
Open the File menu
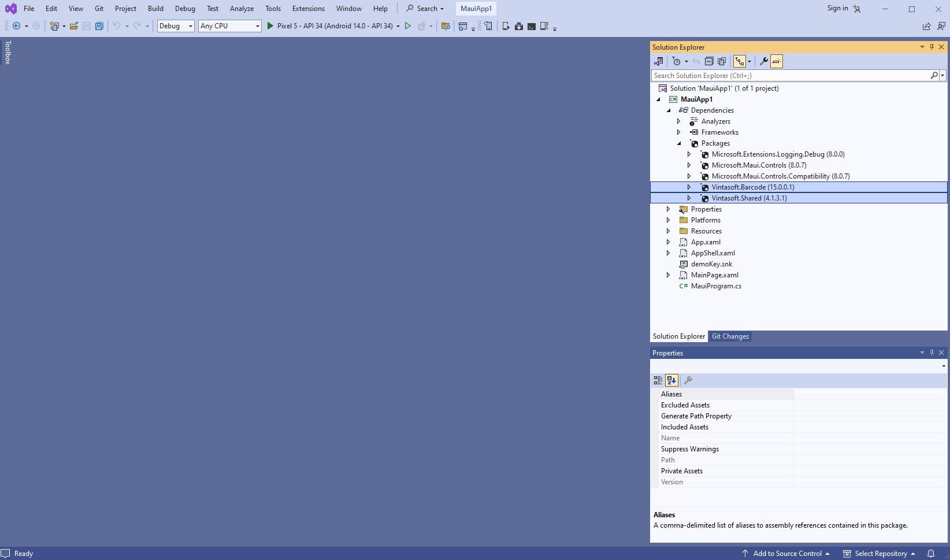(29, 9)
